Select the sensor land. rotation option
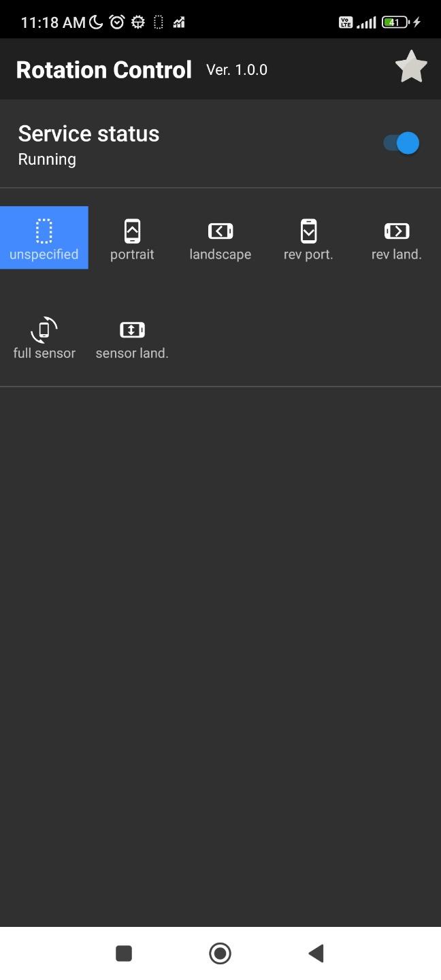Screen dimensions: 441x980 click(x=132, y=337)
